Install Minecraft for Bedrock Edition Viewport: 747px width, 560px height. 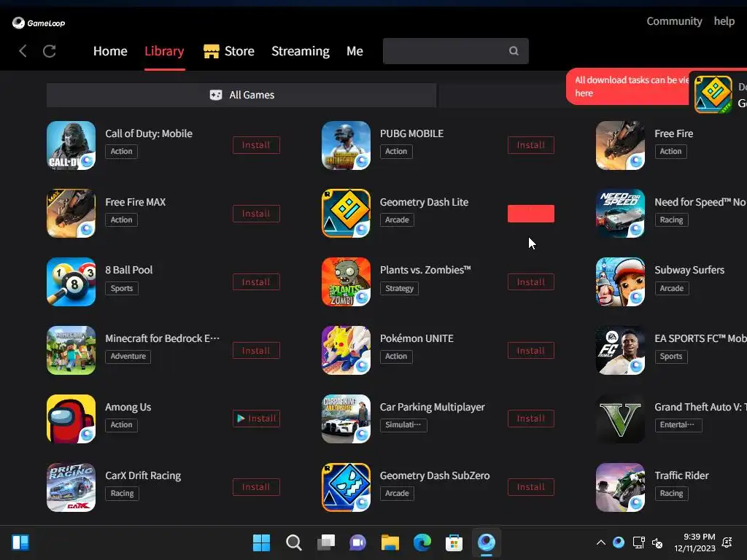(256, 351)
